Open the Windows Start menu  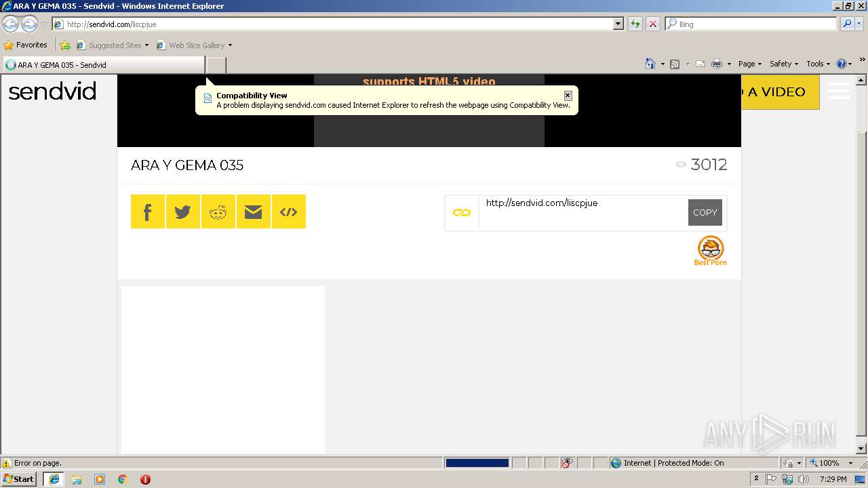(x=19, y=479)
